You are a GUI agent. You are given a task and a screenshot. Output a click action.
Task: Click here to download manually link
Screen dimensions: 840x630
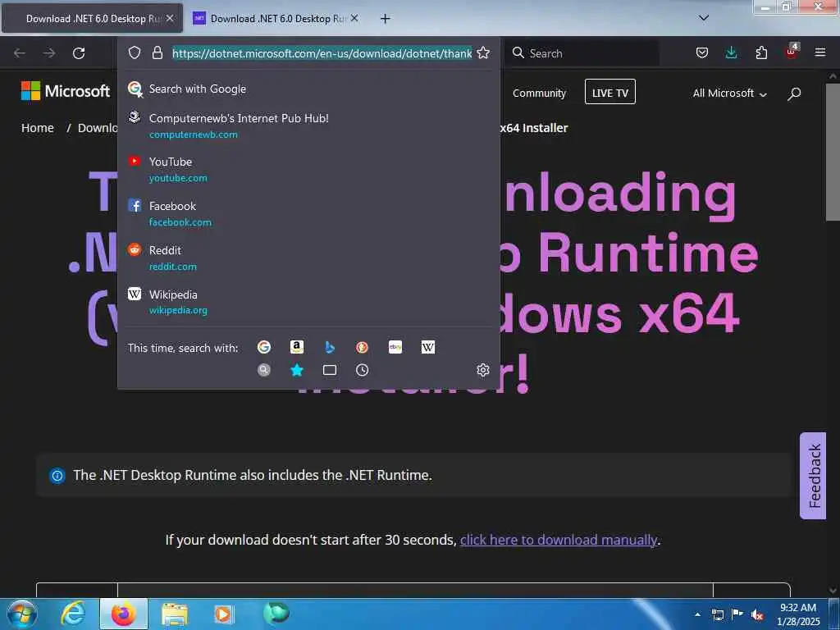coord(558,540)
